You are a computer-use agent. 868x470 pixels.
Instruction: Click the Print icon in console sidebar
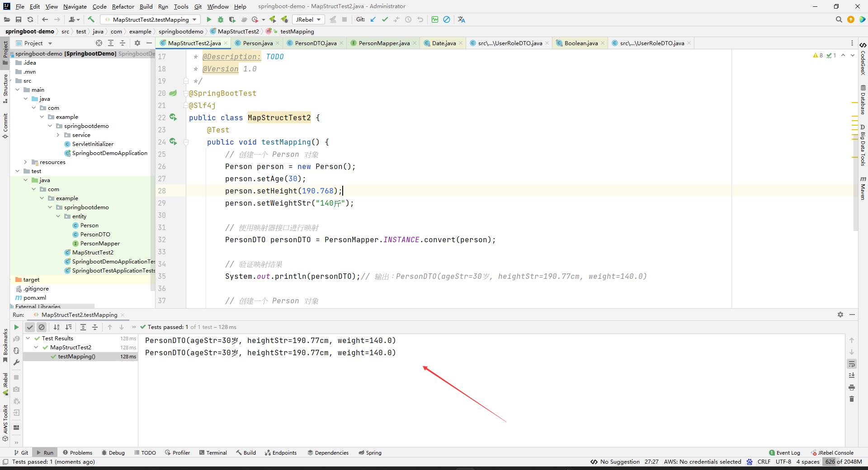[852, 387]
